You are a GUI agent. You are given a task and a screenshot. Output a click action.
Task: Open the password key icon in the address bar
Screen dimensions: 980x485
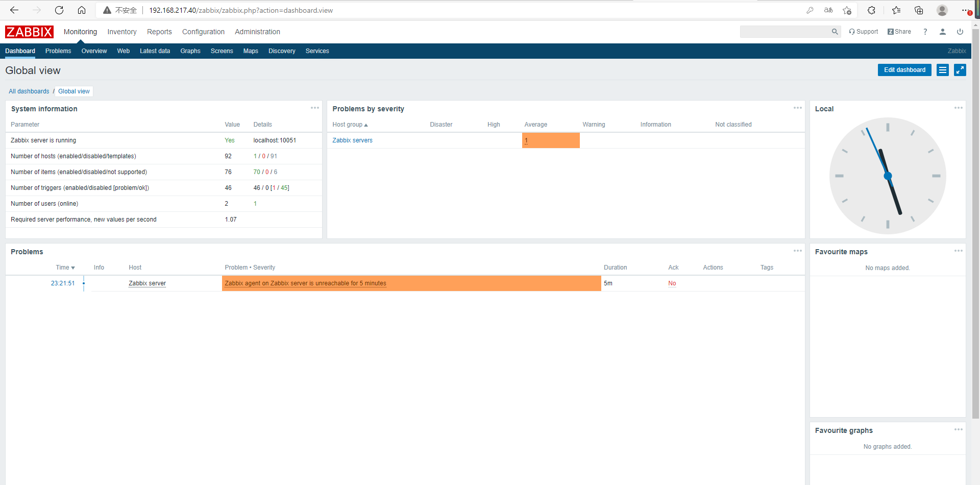tap(810, 10)
